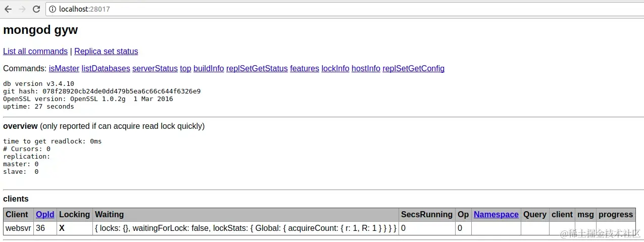Select the OpenSSL version line
Screen dimensions: 644x242
pyautogui.click(x=88, y=99)
